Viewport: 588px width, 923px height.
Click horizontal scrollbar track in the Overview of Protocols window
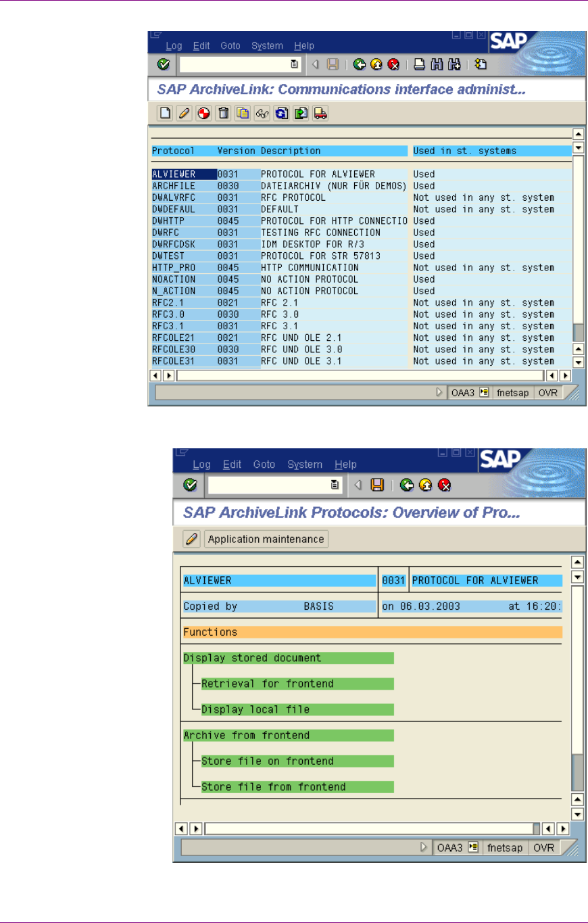click(369, 828)
